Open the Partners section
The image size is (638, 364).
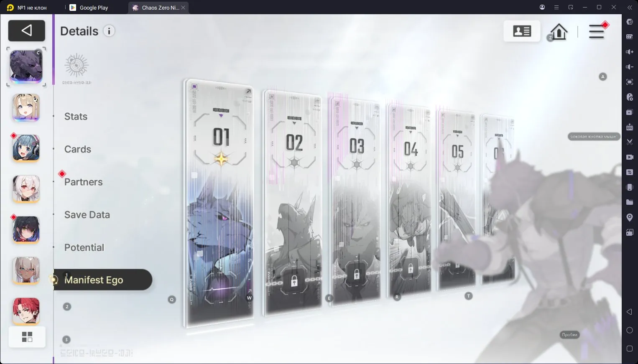click(x=84, y=182)
